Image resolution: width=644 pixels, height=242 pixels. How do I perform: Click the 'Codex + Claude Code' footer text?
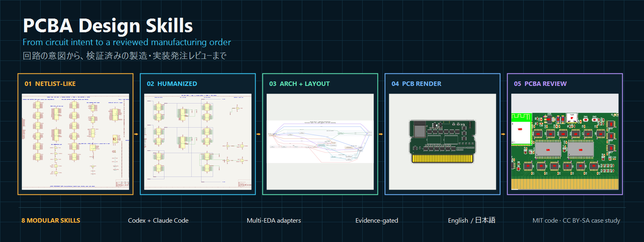click(158, 221)
